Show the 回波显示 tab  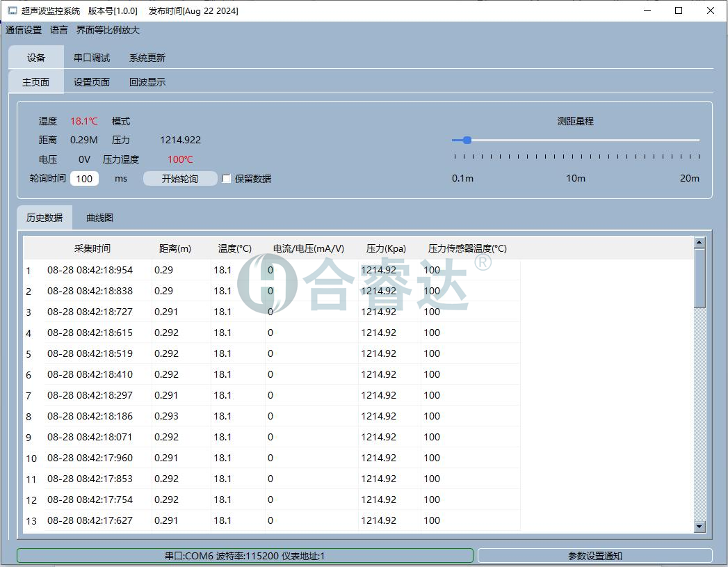tap(147, 82)
